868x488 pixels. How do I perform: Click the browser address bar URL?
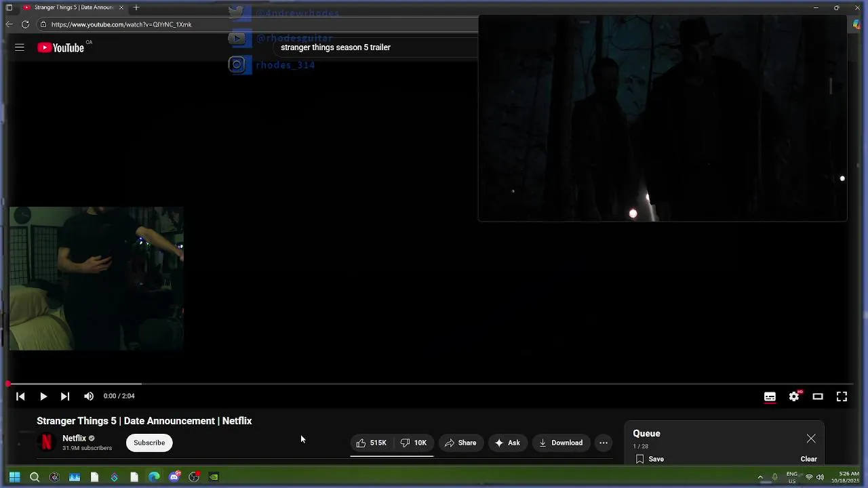click(x=121, y=24)
